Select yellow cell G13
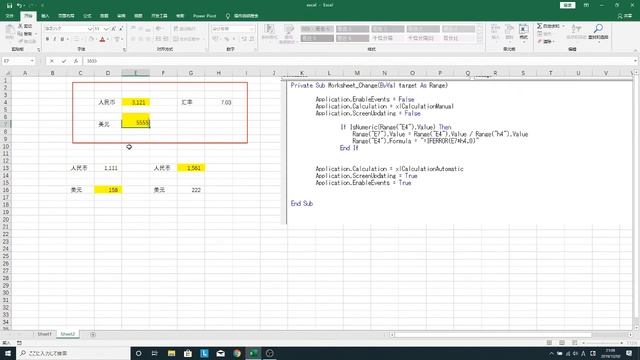Viewport: 640px width, 360px height. 191,168
